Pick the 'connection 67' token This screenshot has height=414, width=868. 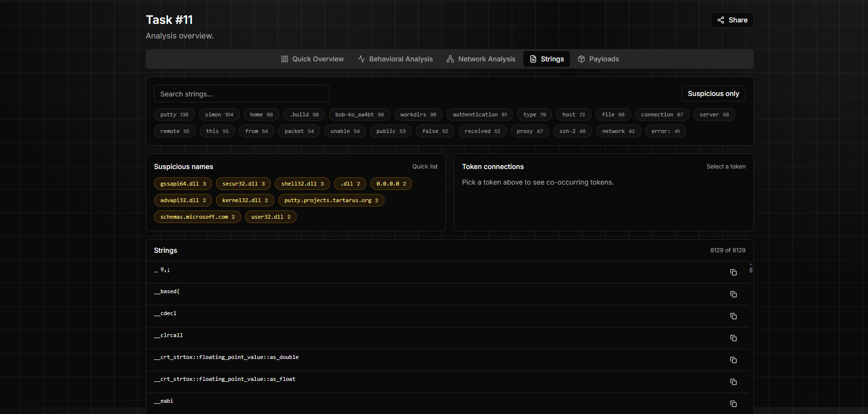pos(662,114)
